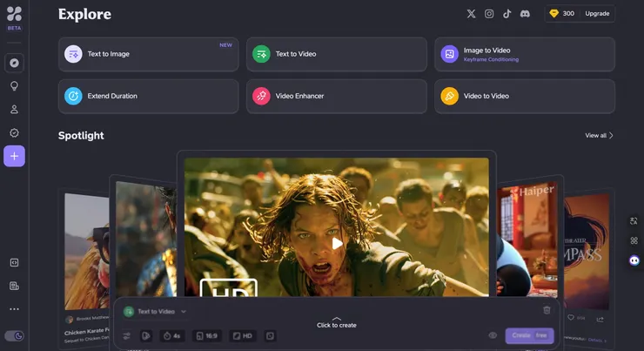Click the purple Create free button
644x351 pixels.
coord(529,335)
